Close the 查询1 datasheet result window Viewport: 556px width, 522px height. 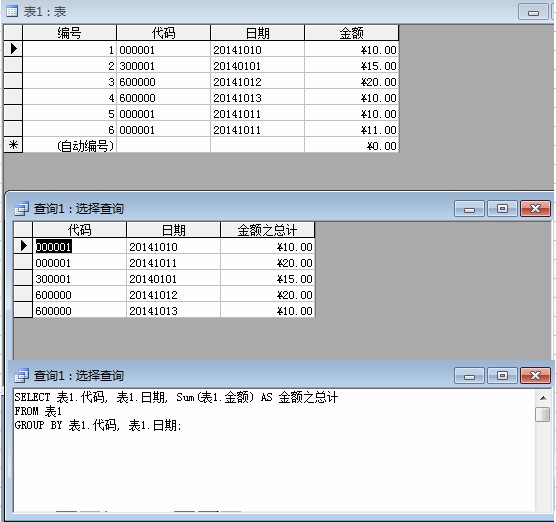pyautogui.click(x=535, y=209)
